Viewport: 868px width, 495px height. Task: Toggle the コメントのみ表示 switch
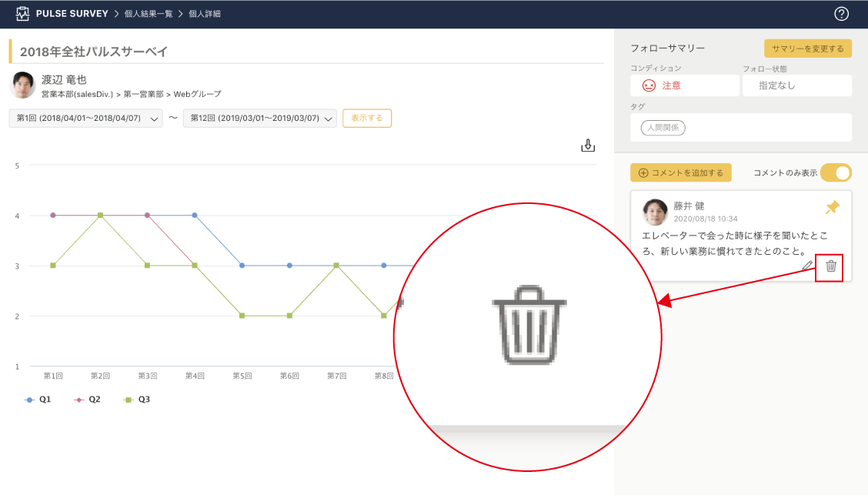pyautogui.click(x=836, y=172)
